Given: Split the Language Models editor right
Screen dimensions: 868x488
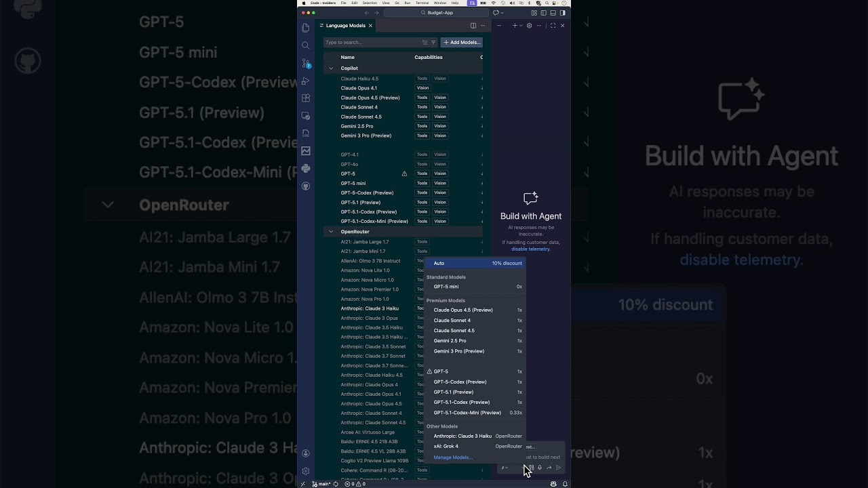Looking at the screenshot, I should tap(473, 26).
